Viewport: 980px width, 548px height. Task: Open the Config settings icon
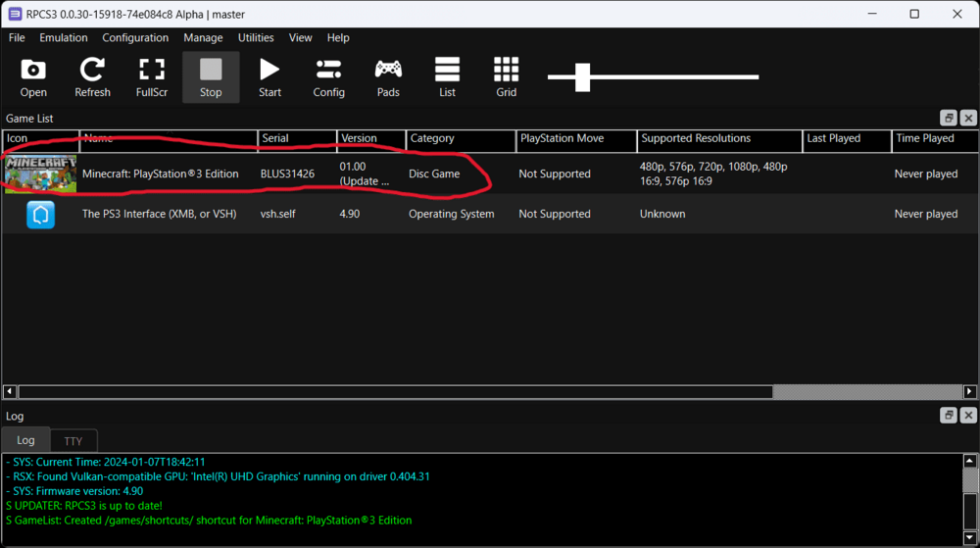coord(328,77)
